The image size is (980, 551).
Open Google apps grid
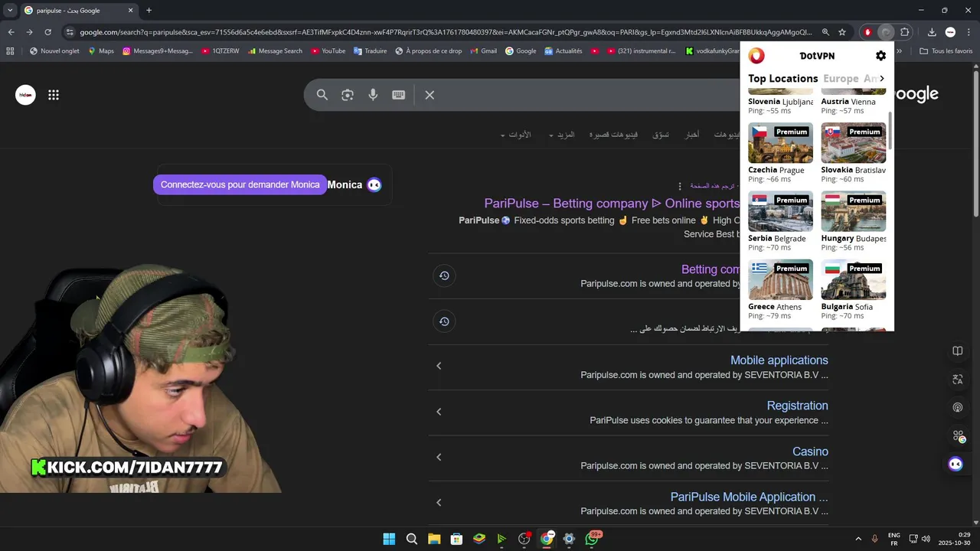54,95
